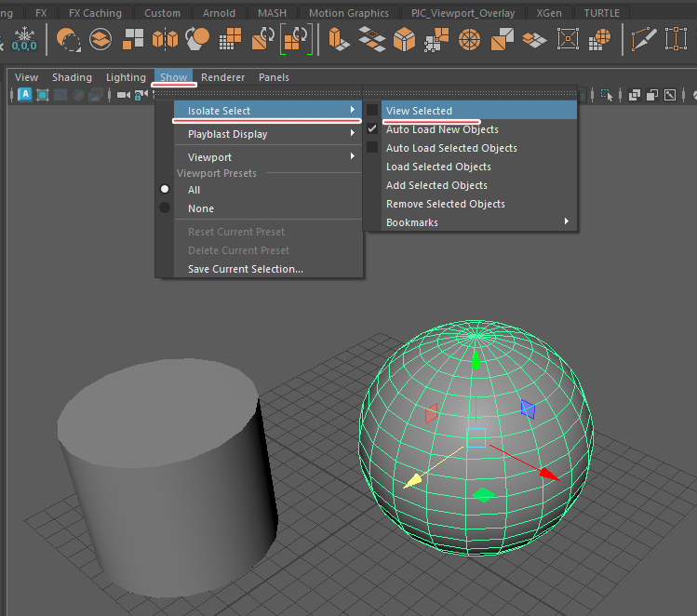Screen dimensions: 697x616
Task: Click Remove Selected Objects
Action: click(445, 204)
